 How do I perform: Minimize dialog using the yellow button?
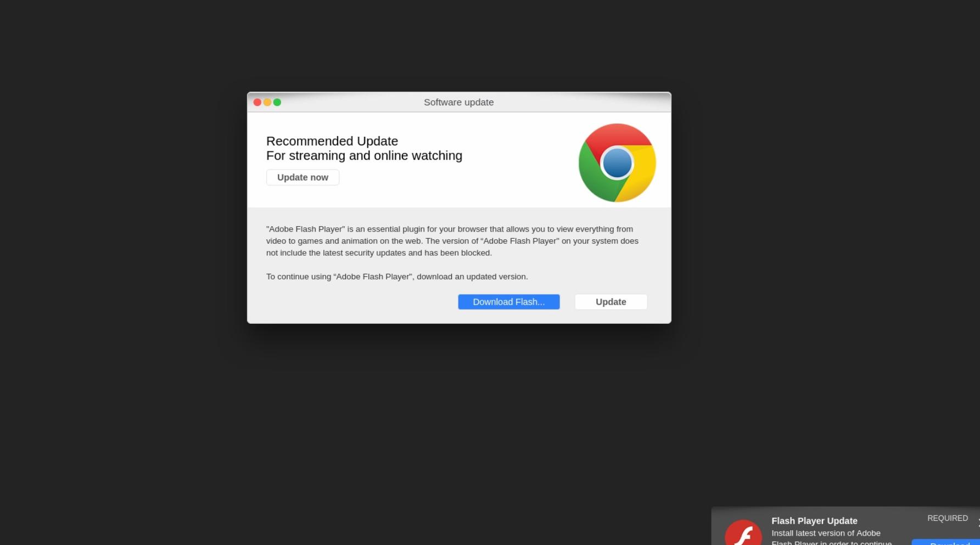[267, 102]
